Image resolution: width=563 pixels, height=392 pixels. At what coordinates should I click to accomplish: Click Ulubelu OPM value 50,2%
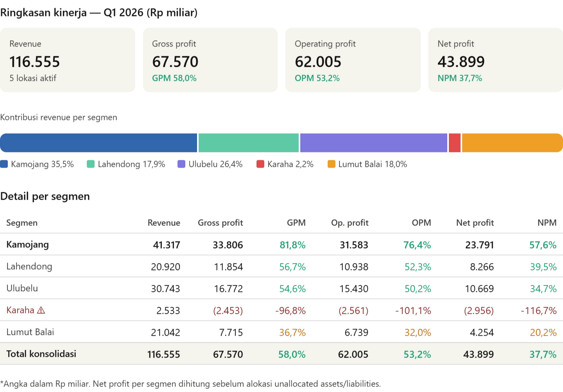pyautogui.click(x=418, y=289)
